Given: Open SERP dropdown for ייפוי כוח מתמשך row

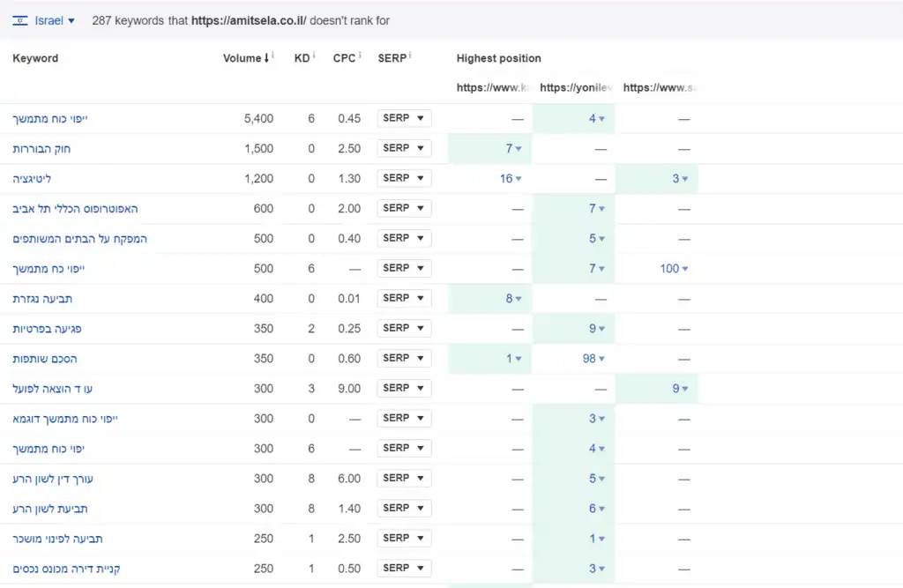Looking at the screenshot, I should 404,118.
